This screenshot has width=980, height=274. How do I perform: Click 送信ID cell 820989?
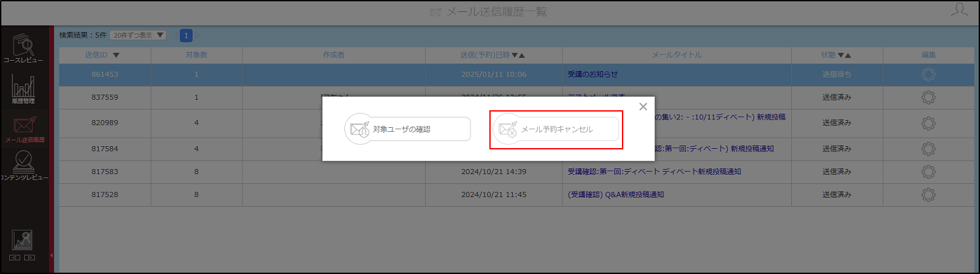[105, 123]
